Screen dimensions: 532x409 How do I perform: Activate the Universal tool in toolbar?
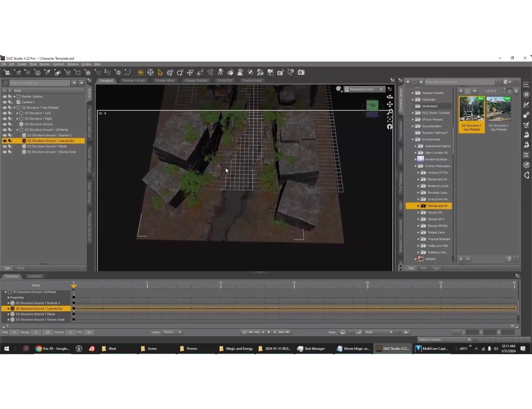click(x=170, y=72)
